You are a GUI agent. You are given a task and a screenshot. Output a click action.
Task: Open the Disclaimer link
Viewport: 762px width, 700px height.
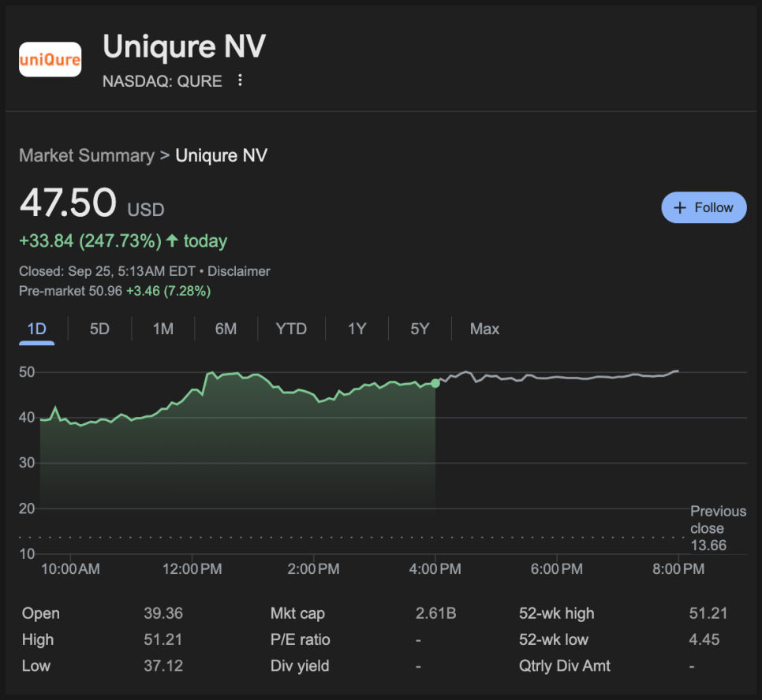[x=238, y=271]
